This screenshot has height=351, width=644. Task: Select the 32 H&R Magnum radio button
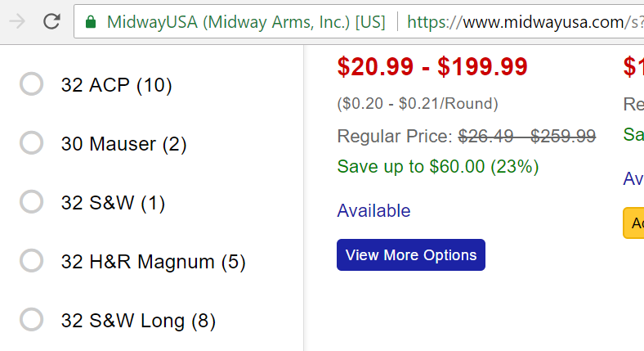(x=32, y=260)
